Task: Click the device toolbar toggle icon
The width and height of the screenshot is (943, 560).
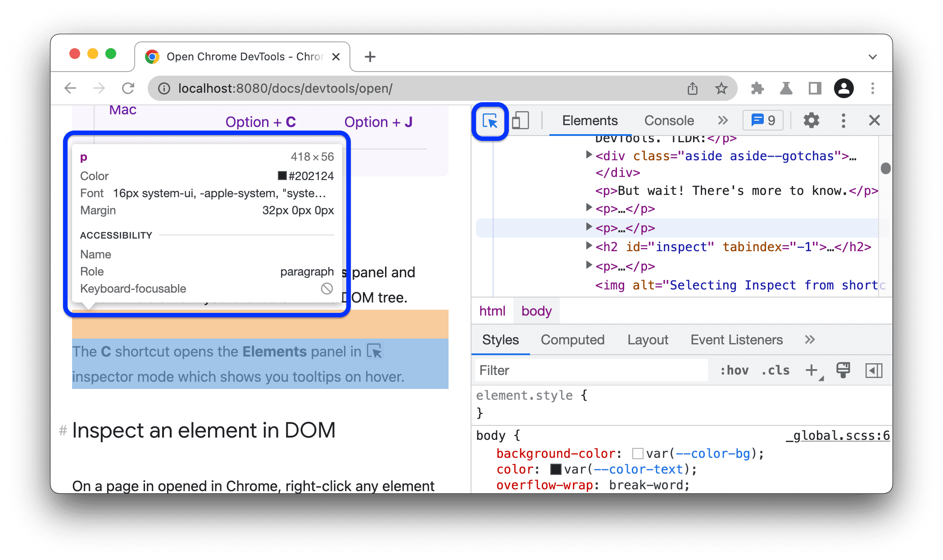Action: [x=521, y=121]
